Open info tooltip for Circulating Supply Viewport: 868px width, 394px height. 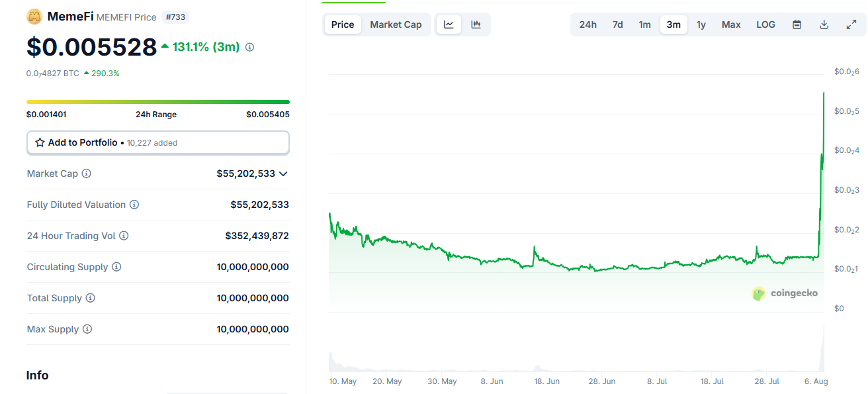click(117, 267)
